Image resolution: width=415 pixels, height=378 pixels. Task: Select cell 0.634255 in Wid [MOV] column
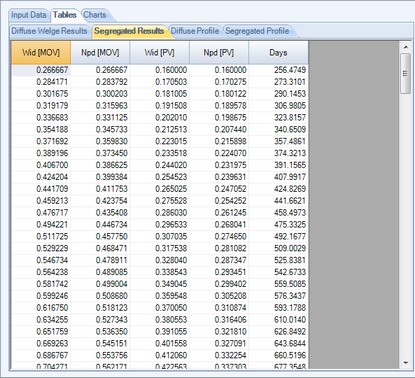tap(41, 320)
